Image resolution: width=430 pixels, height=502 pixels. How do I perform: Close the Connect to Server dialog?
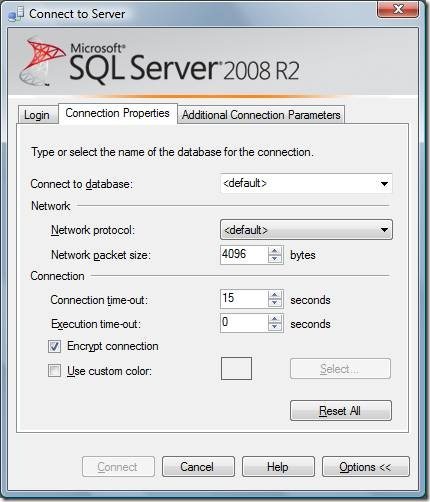(398, 9)
